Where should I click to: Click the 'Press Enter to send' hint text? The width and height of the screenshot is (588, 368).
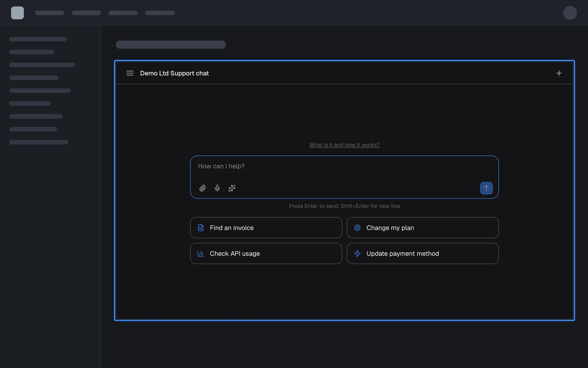pyautogui.click(x=344, y=206)
